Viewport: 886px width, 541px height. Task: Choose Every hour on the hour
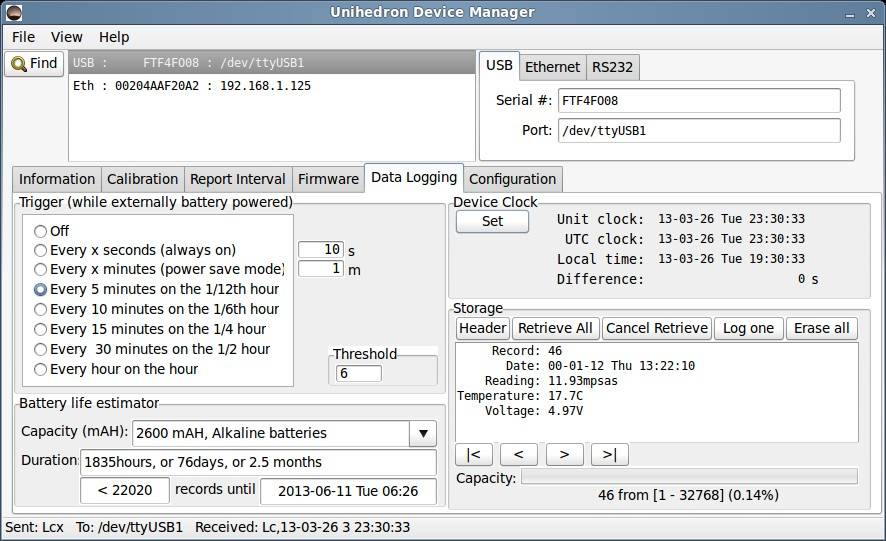pyautogui.click(x=41, y=369)
